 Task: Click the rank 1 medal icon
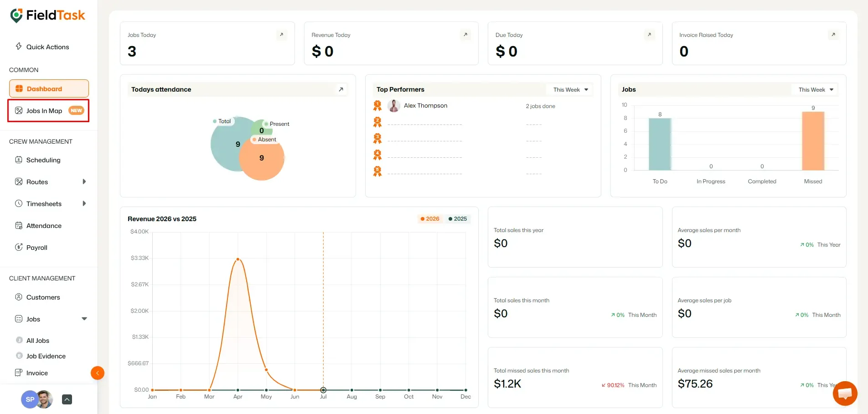[377, 106]
